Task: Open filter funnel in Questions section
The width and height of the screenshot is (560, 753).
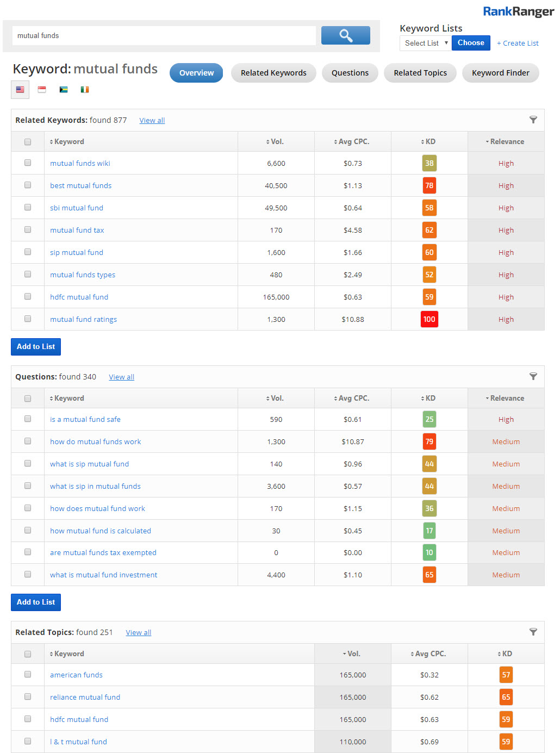Action: point(533,377)
